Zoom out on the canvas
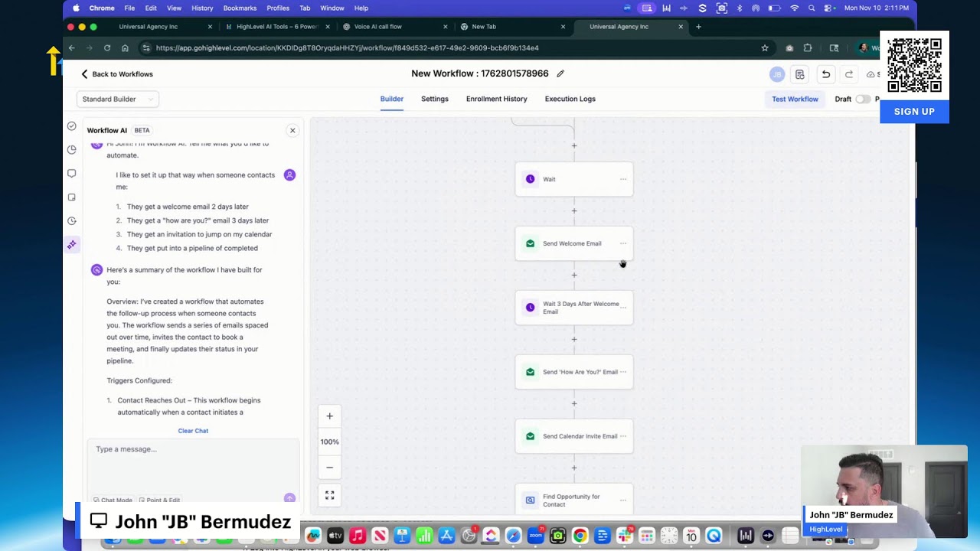Screen dimensions: 980x551 pyautogui.click(x=329, y=467)
